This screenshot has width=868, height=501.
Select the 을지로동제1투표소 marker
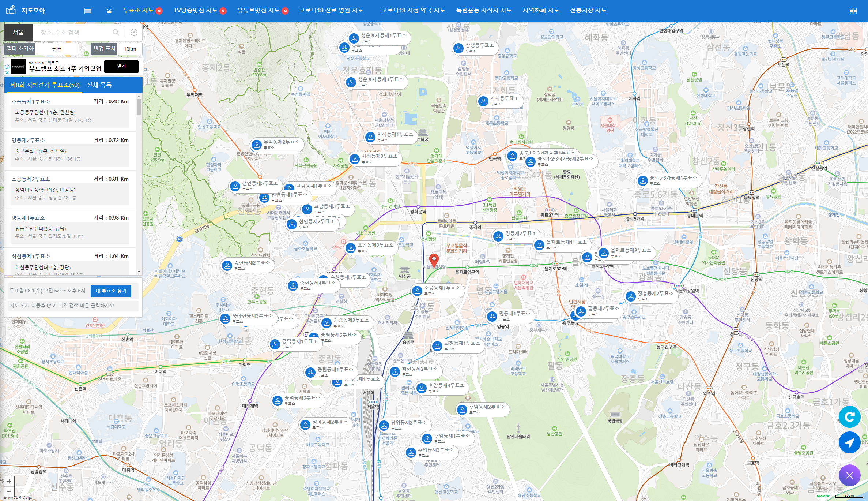point(562,244)
